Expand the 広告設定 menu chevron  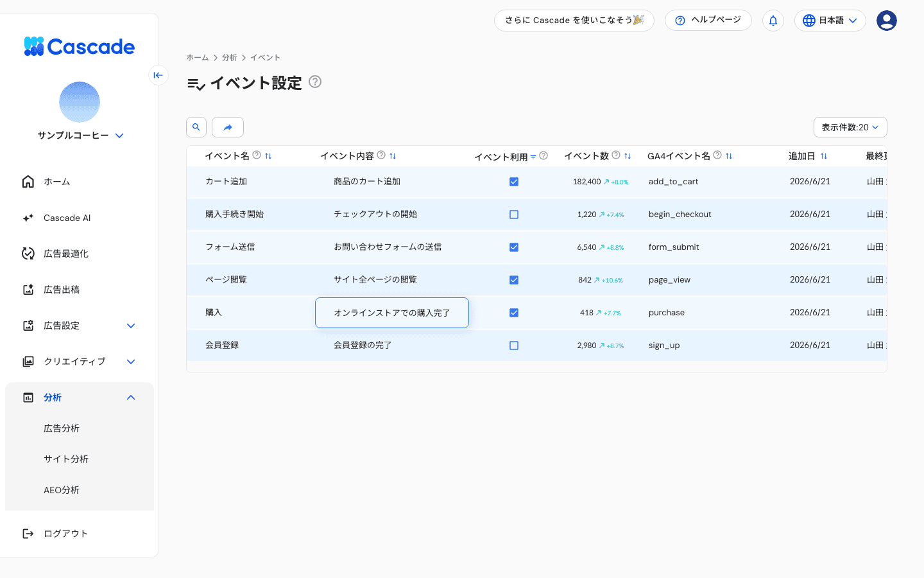click(131, 326)
